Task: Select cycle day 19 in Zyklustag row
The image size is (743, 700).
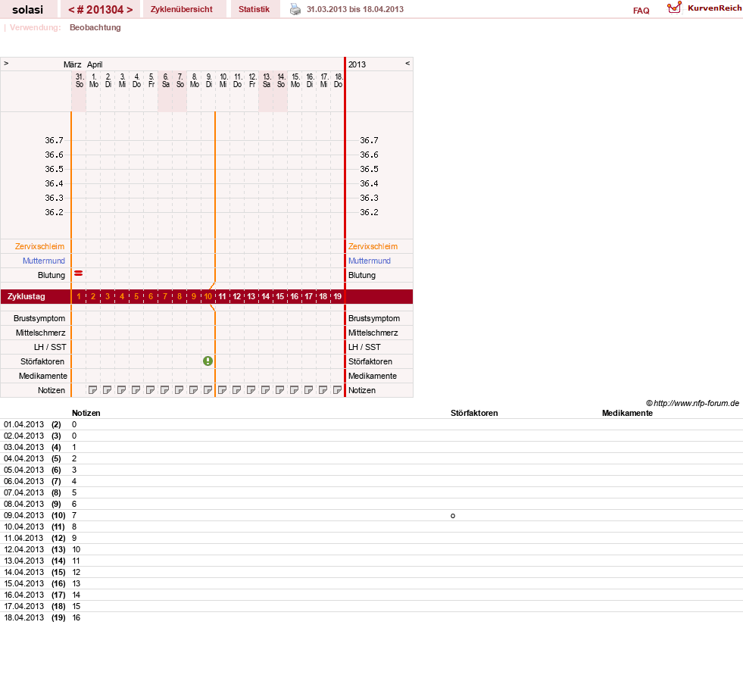Action: tap(337, 297)
